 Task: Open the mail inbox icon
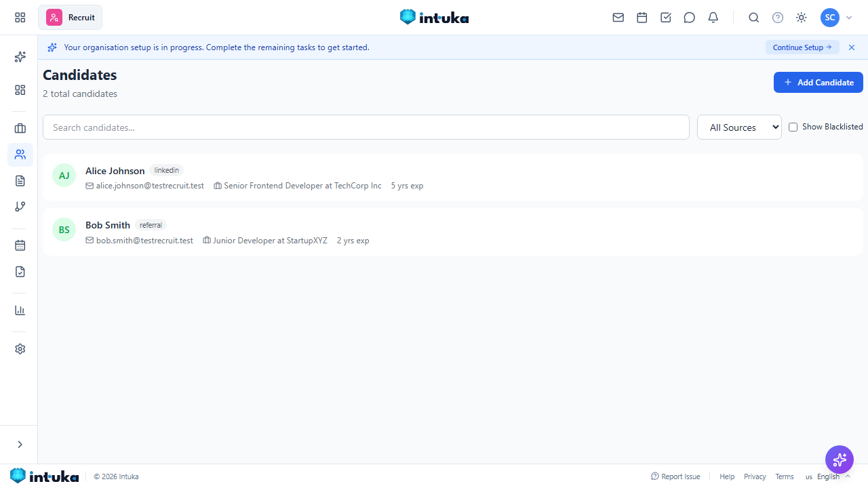[618, 18]
